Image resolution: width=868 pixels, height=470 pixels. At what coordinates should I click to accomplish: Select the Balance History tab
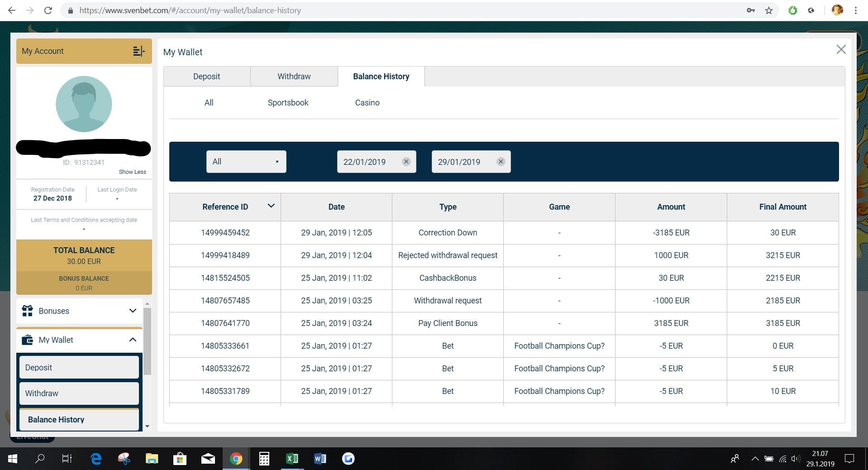point(381,76)
